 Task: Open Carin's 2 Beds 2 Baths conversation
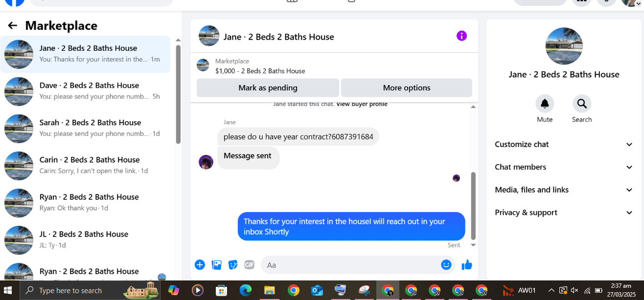(85, 166)
